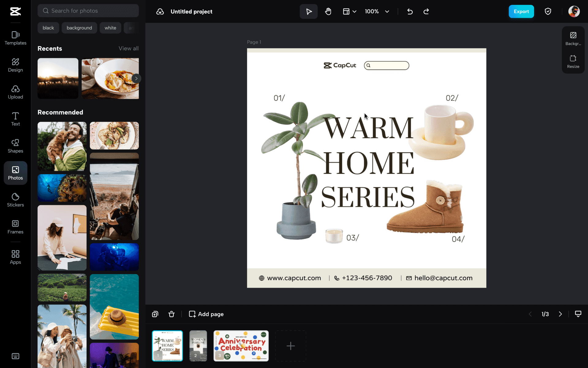Viewport: 588px width, 368px height.
Task: Switch to the Templates tab
Action: (15, 38)
